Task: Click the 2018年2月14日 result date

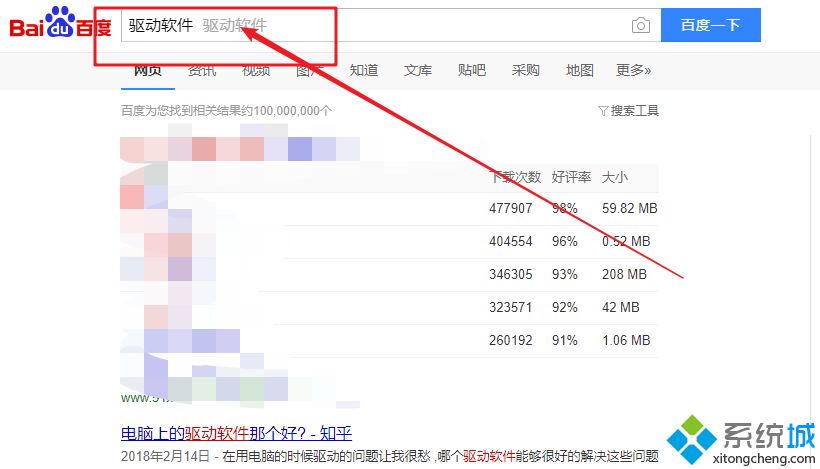Action: [165, 456]
